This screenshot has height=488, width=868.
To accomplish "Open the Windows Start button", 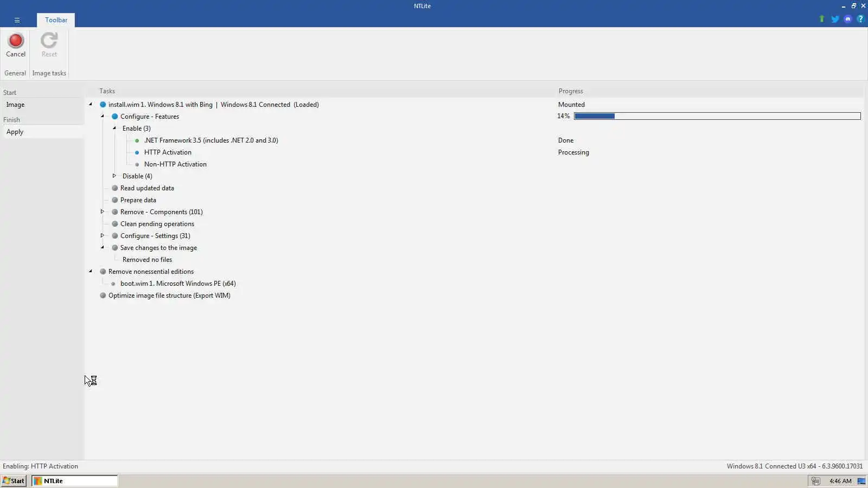I will click(14, 481).
